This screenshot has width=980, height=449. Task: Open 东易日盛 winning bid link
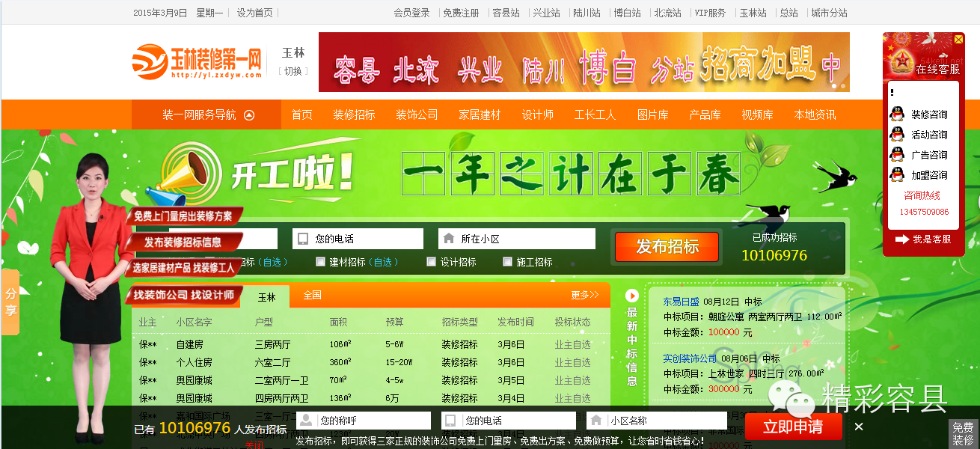click(681, 302)
